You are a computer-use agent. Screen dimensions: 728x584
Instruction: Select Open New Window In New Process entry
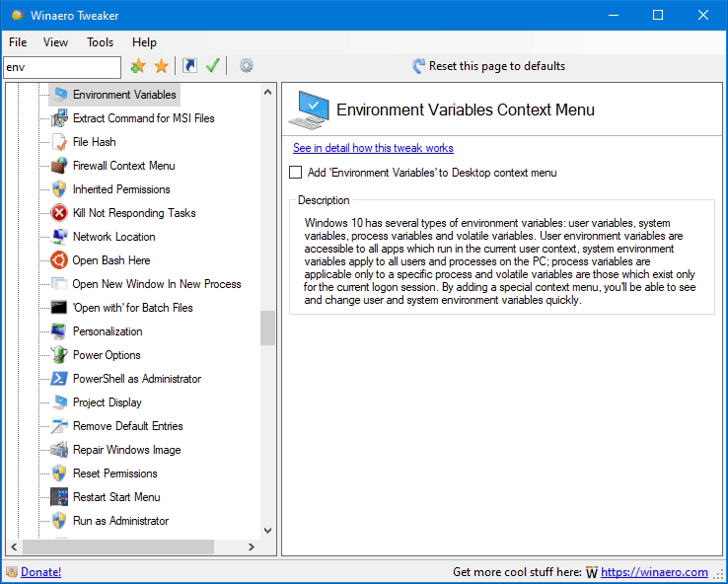157,284
